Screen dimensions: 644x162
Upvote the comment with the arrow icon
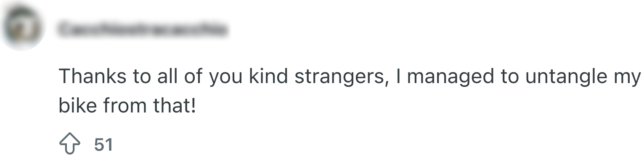point(70,145)
